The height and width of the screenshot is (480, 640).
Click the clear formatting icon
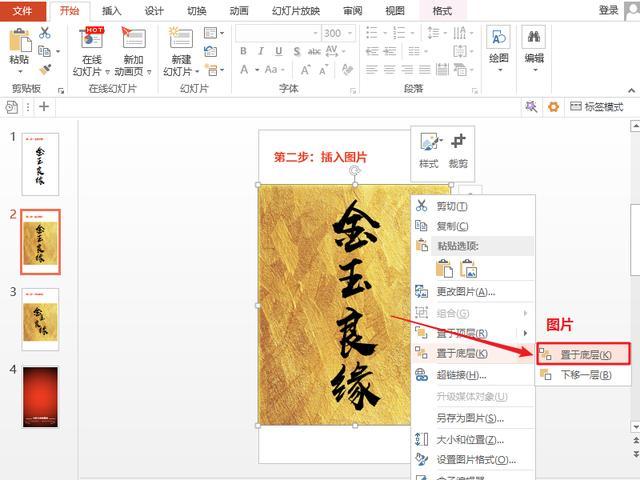[347, 70]
